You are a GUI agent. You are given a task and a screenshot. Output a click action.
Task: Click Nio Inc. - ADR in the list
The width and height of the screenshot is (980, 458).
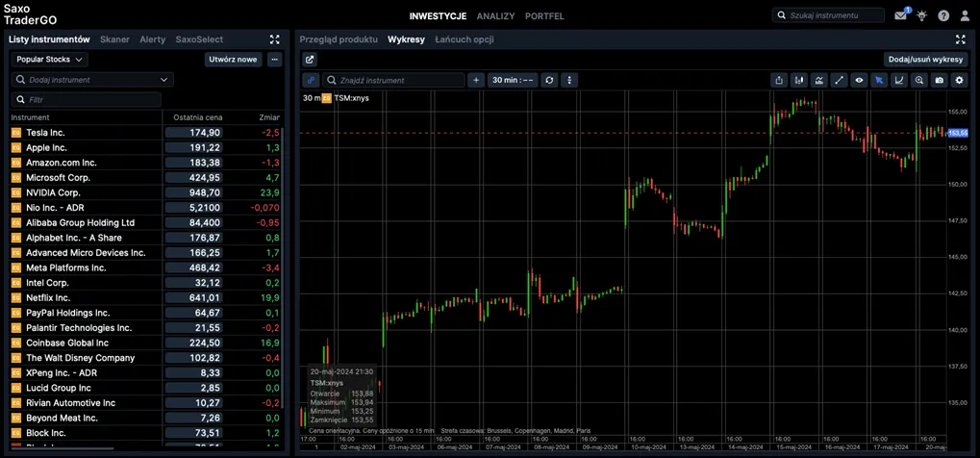click(x=53, y=208)
